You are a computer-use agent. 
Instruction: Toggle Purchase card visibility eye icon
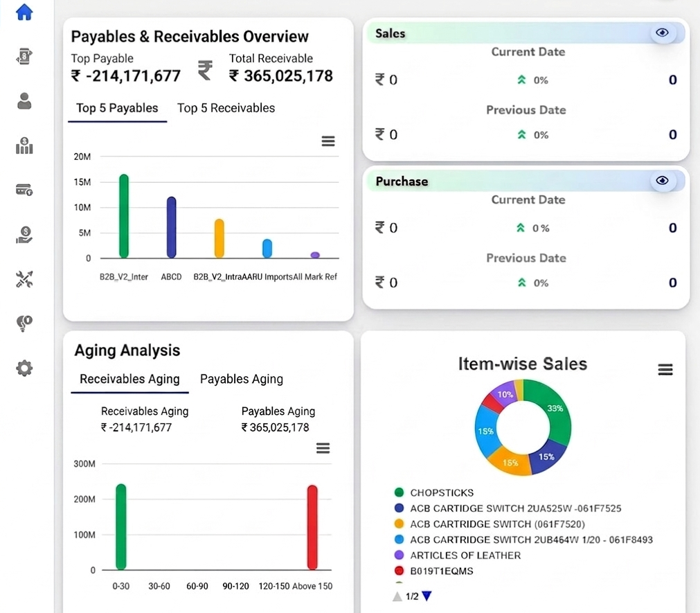tap(662, 180)
